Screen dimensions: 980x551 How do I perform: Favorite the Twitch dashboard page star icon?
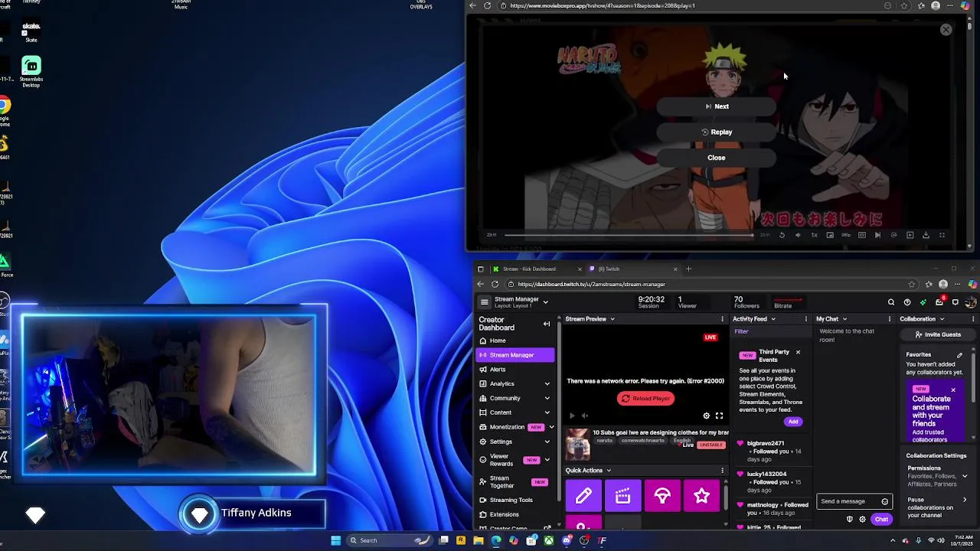pos(911,284)
